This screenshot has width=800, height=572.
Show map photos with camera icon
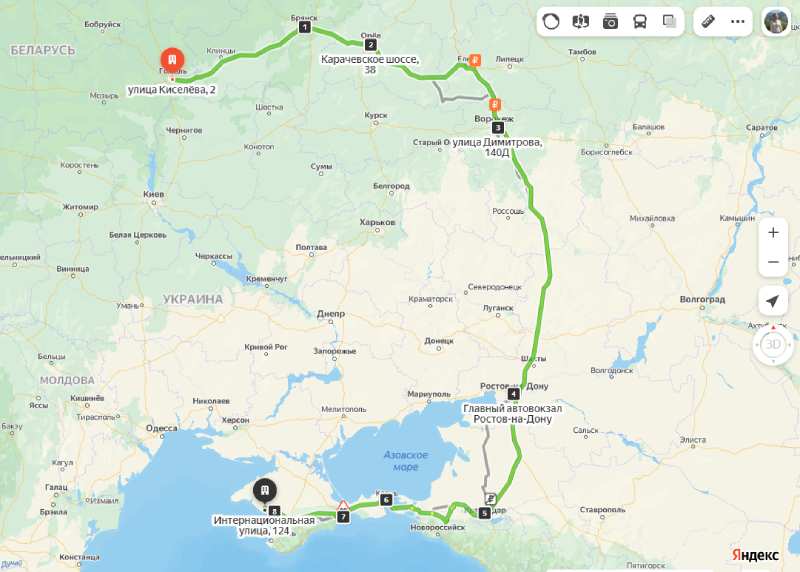click(x=610, y=21)
